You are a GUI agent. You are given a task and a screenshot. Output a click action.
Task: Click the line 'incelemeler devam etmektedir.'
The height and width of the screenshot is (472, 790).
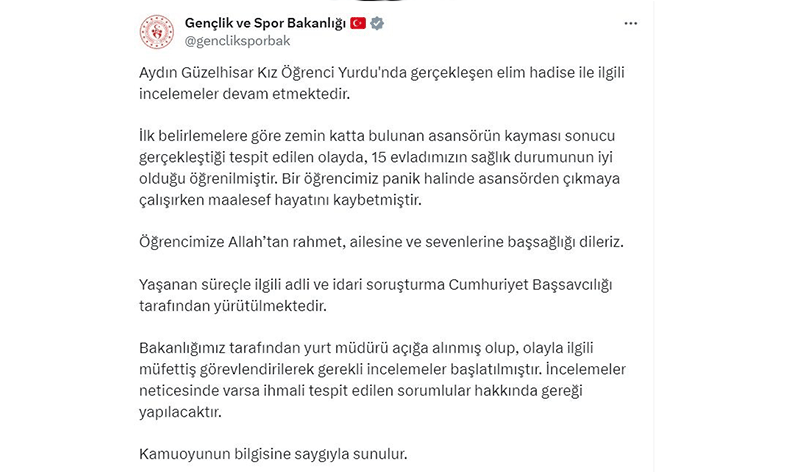244,94
